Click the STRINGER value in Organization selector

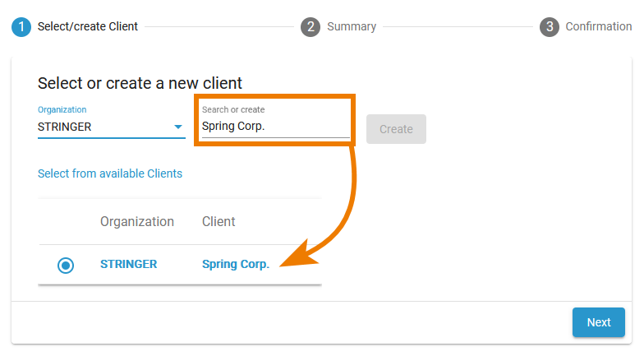[x=65, y=127]
